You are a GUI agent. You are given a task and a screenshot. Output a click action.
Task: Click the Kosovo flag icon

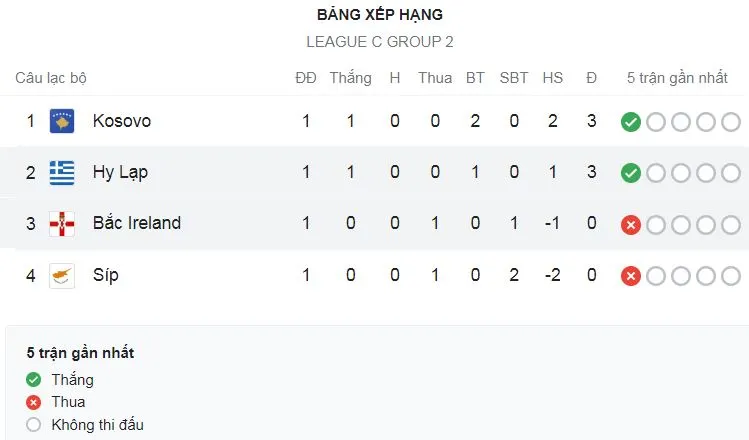[x=62, y=121]
